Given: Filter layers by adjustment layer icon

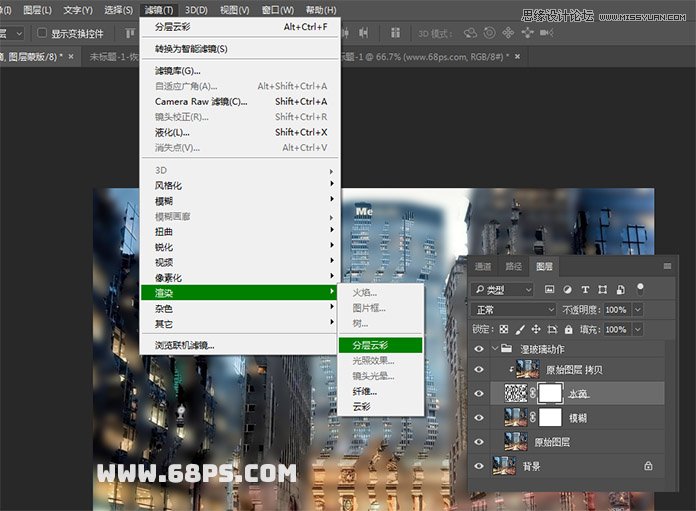Looking at the screenshot, I should click(x=567, y=289).
